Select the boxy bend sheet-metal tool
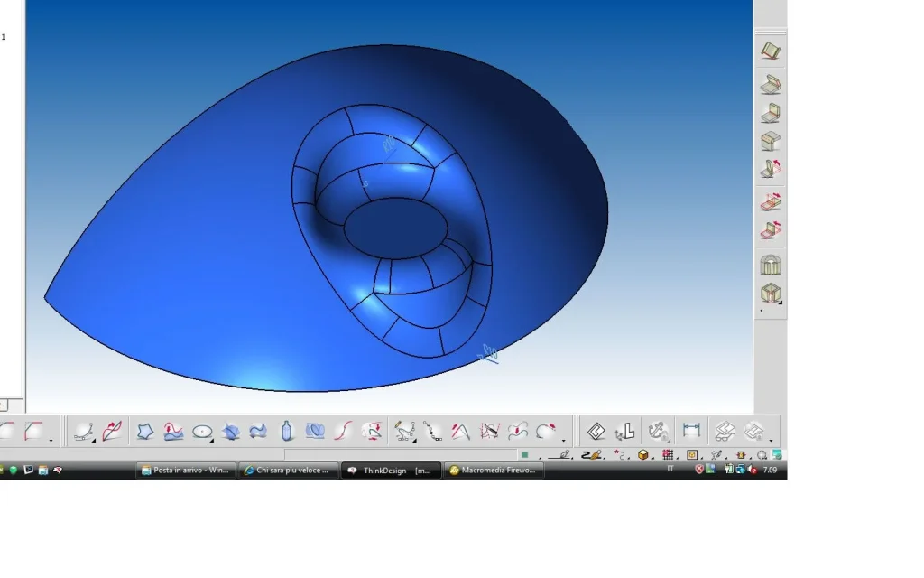This screenshot has width=924, height=578. [x=771, y=141]
